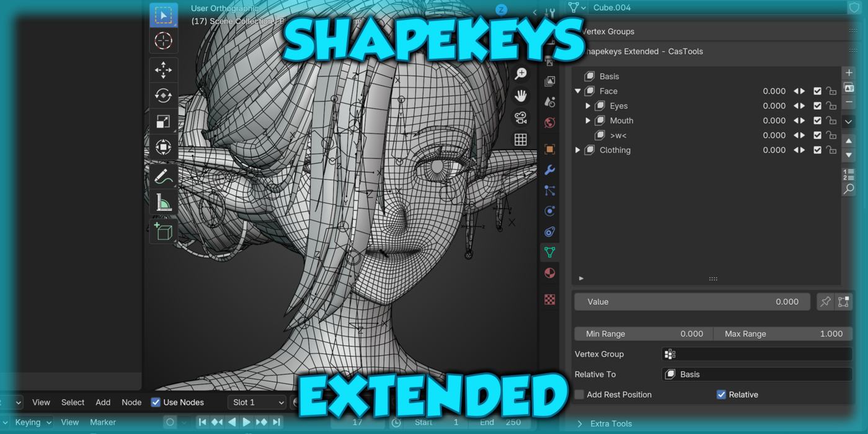Collapse the Face shape key group
The height and width of the screenshot is (434, 868).
pyautogui.click(x=578, y=91)
